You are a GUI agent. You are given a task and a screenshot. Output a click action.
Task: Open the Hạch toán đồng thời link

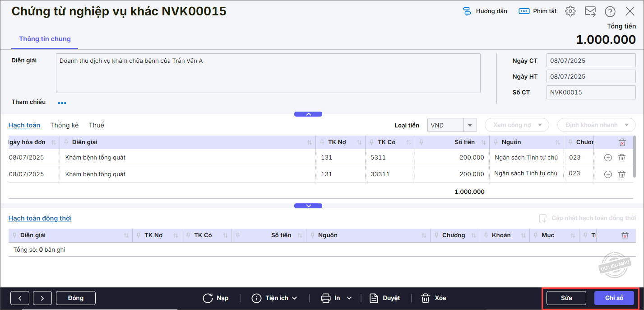click(x=40, y=218)
